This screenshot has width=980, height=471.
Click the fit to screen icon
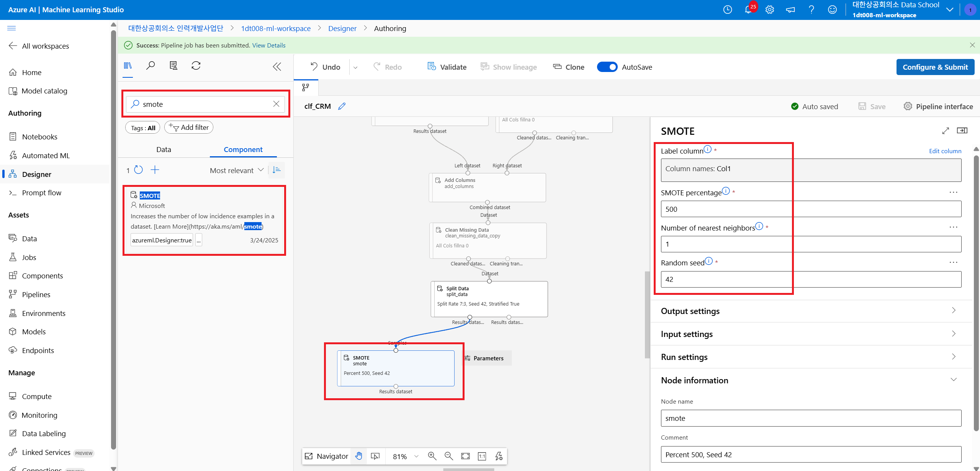click(465, 456)
